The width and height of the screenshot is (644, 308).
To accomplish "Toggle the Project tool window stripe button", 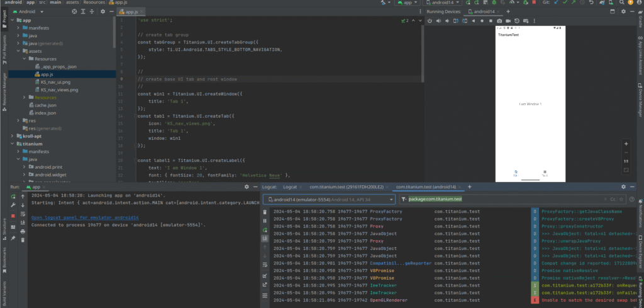I will [x=4, y=17].
